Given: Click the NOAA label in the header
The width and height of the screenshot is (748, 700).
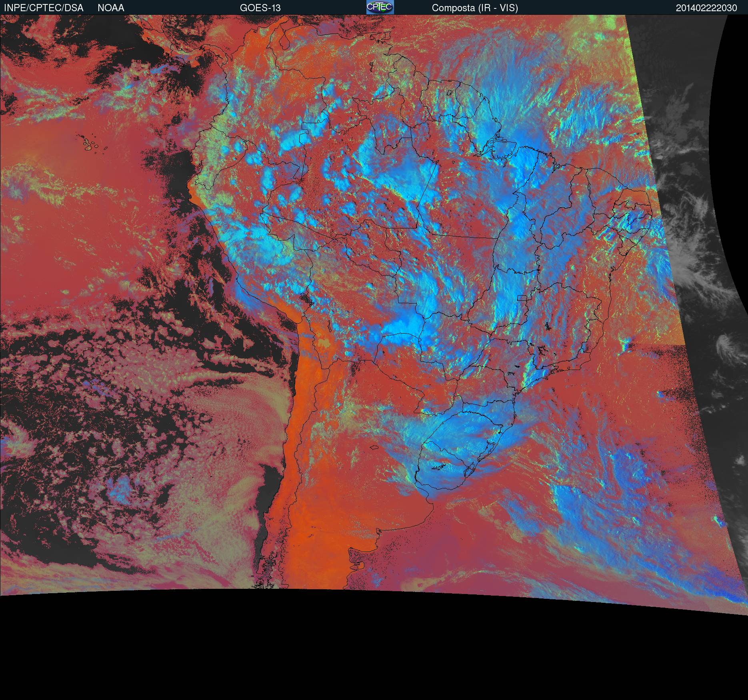Looking at the screenshot, I should (x=111, y=8).
